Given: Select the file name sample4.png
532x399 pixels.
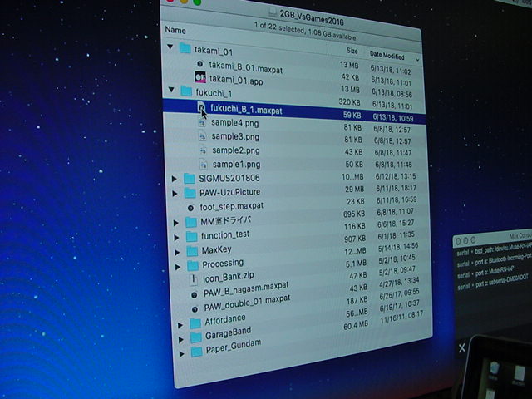Looking at the screenshot, I should (234, 123).
